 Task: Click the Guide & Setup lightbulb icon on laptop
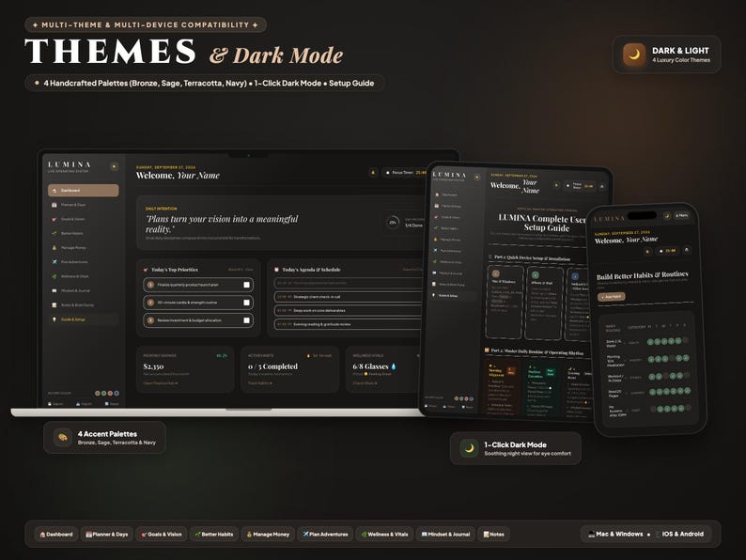[54, 319]
